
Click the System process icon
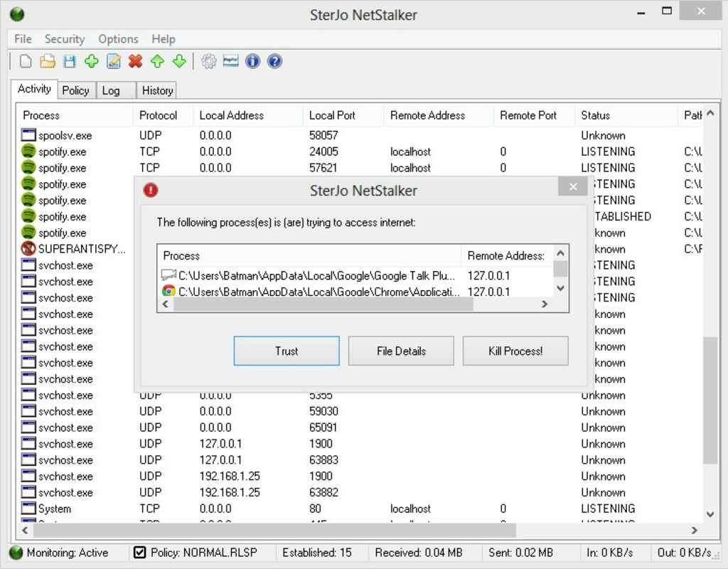point(28,508)
